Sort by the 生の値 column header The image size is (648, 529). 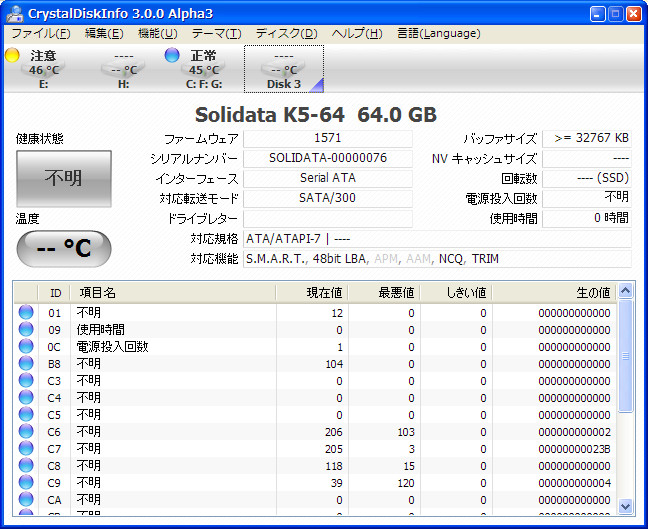(x=554, y=293)
